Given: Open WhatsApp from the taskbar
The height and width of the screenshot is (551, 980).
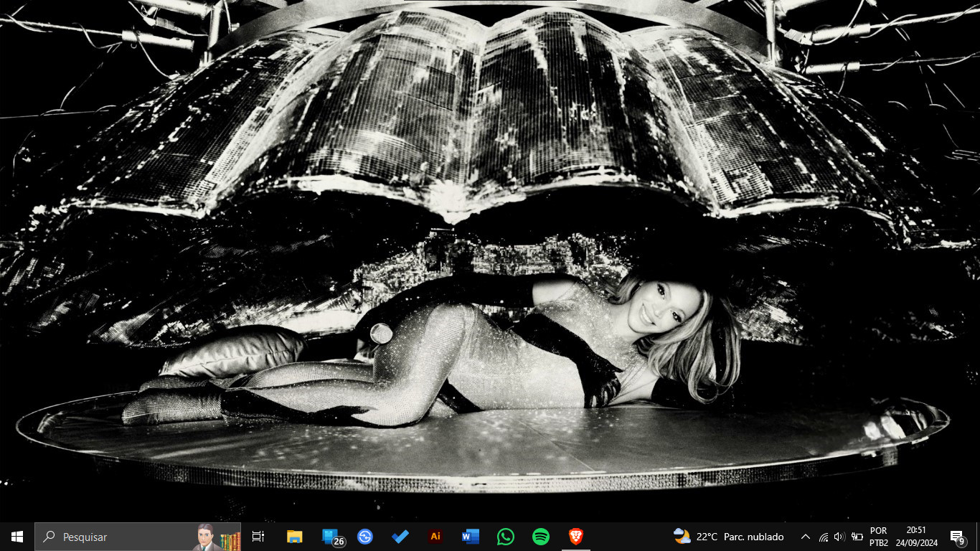Looking at the screenshot, I should pos(506,537).
